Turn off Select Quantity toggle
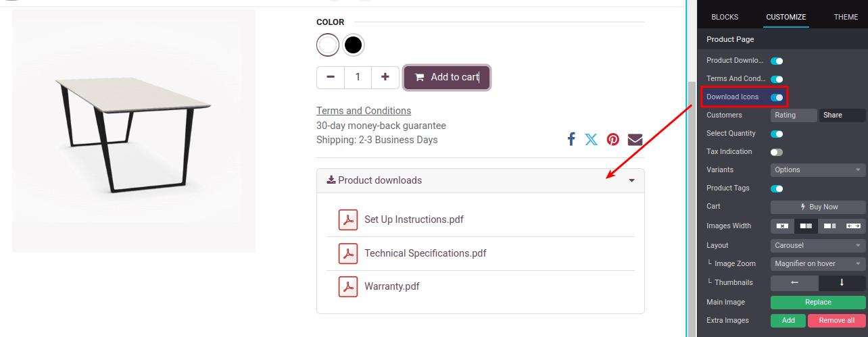Image resolution: width=868 pixels, height=337 pixels. point(777,134)
